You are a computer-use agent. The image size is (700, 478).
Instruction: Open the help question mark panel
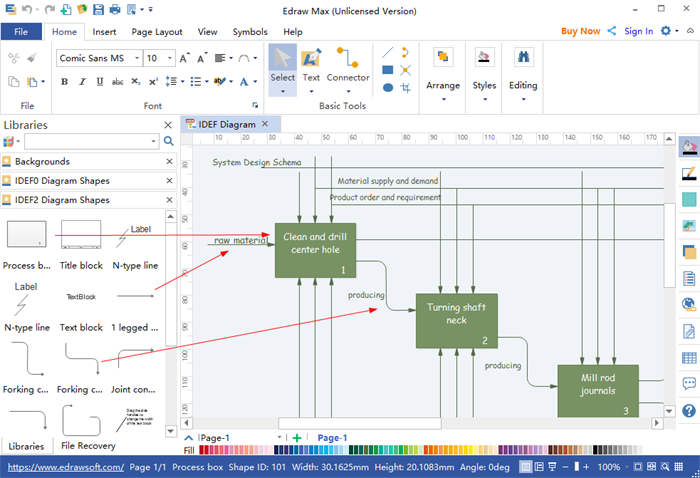tap(689, 411)
